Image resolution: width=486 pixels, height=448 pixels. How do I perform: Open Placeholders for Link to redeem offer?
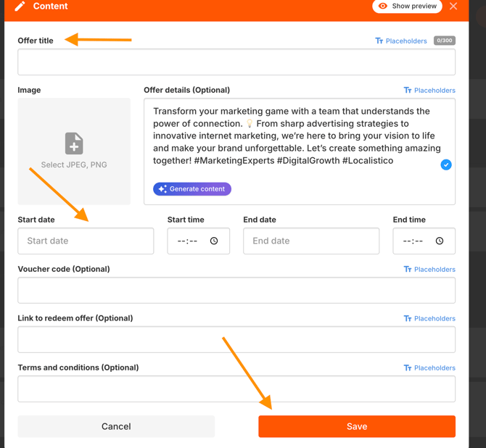point(429,319)
